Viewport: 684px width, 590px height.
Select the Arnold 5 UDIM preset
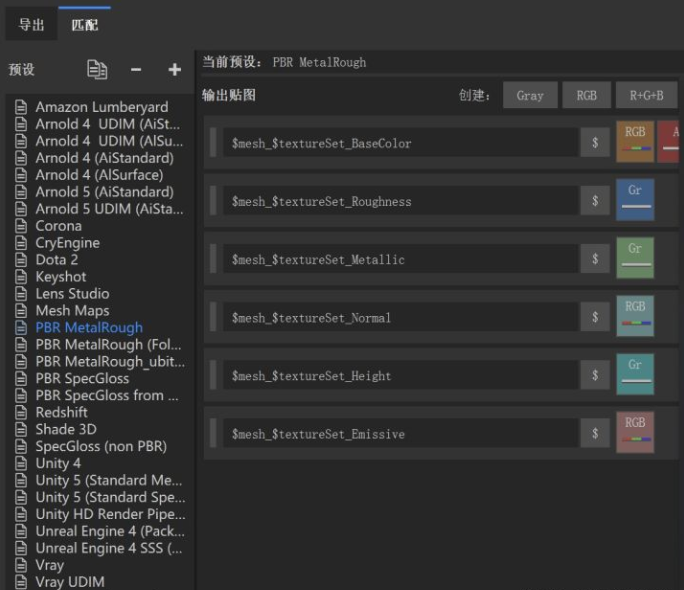pos(109,209)
